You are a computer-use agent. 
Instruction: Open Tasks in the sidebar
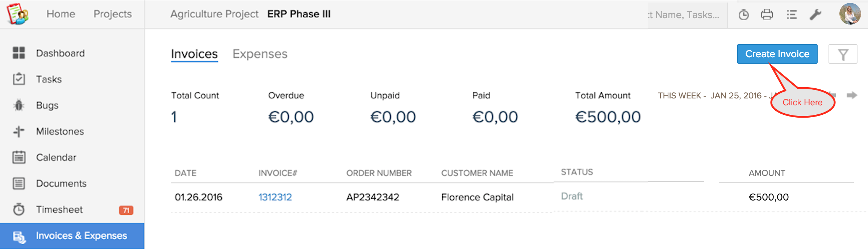click(x=49, y=79)
